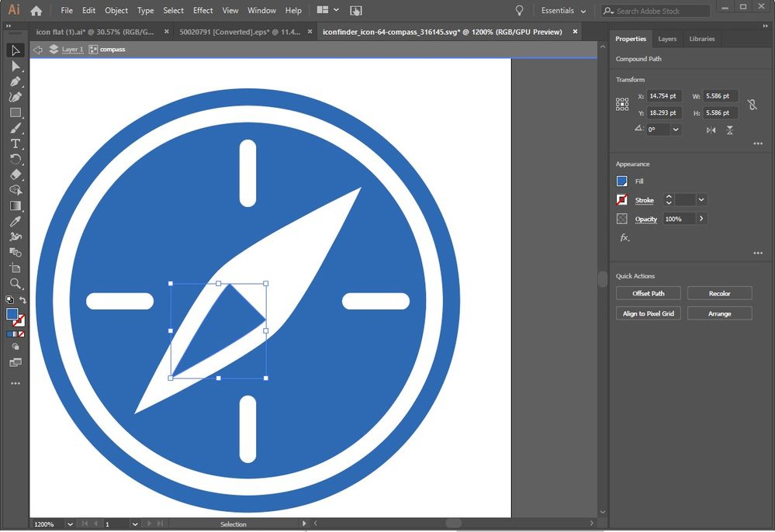Image resolution: width=775 pixels, height=532 pixels.
Task: Select the Eyedropper tool
Action: [16, 221]
